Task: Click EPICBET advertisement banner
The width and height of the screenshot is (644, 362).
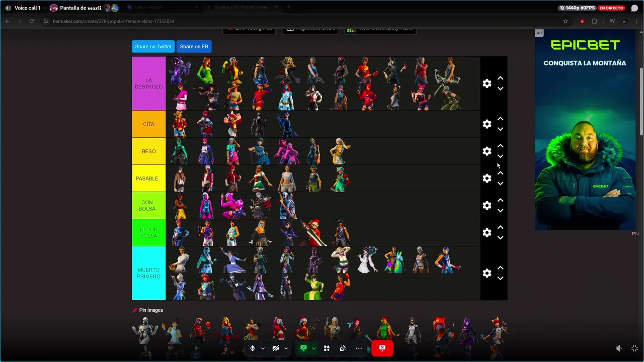Action: click(x=585, y=130)
